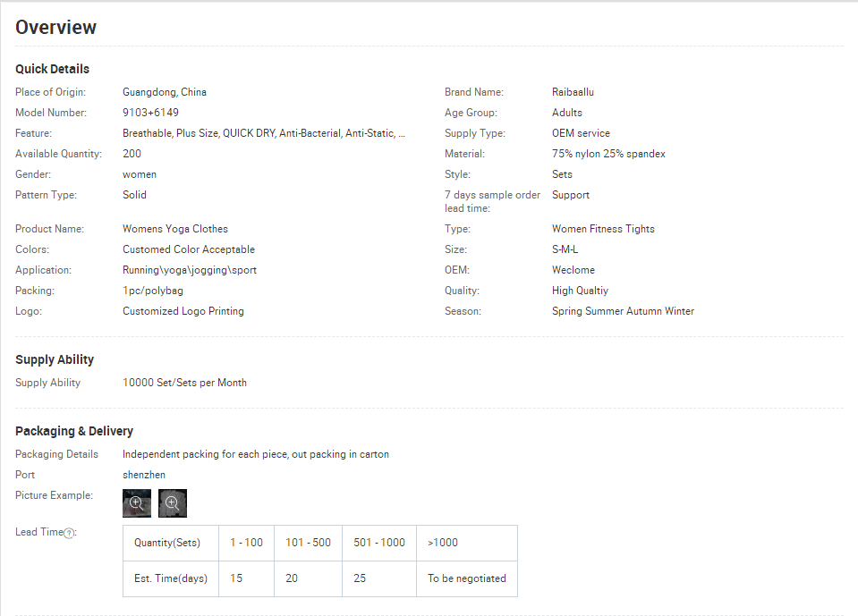The width and height of the screenshot is (858, 616).
Task: Click the 'Quick Details' section heading
Action: (x=52, y=69)
